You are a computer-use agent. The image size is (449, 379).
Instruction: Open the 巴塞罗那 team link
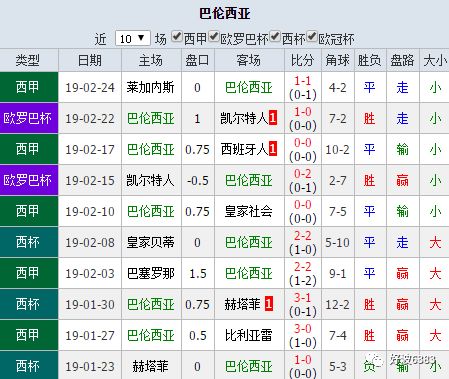pos(151,273)
